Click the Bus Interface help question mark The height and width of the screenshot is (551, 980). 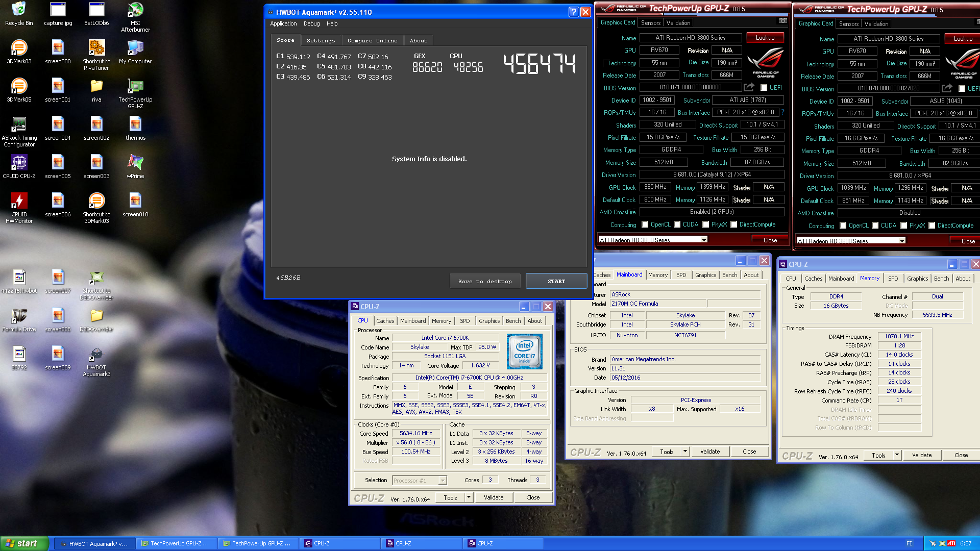click(782, 112)
